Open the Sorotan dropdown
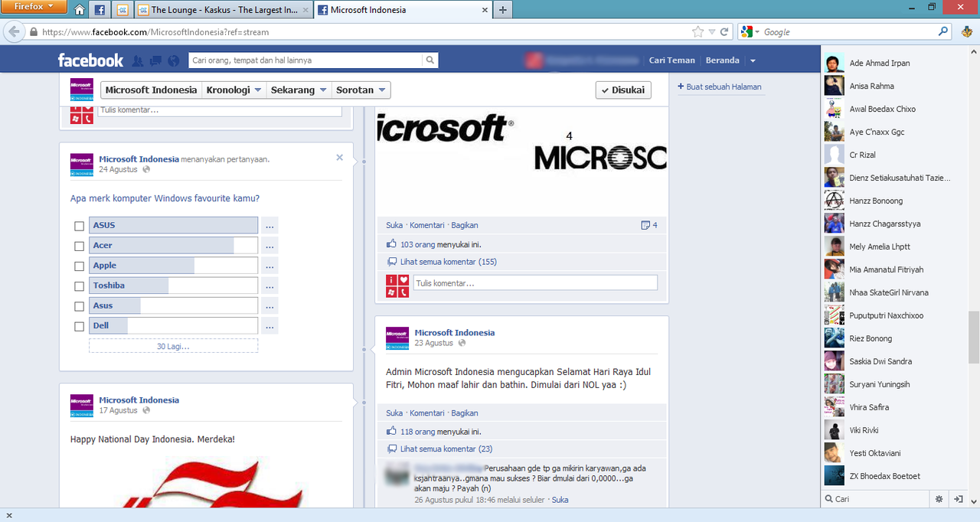Viewport: 980px width, 522px height. pyautogui.click(x=361, y=90)
